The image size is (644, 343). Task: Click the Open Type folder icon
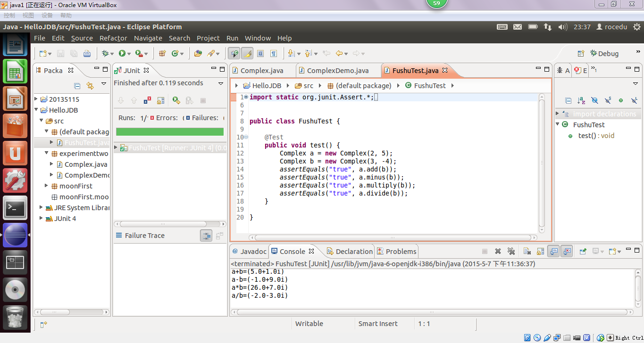click(x=198, y=54)
